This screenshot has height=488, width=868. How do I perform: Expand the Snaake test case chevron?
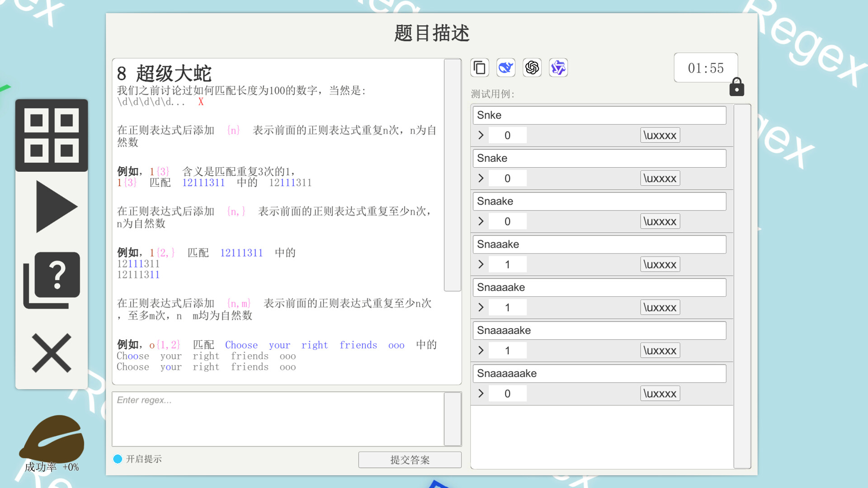[481, 221]
